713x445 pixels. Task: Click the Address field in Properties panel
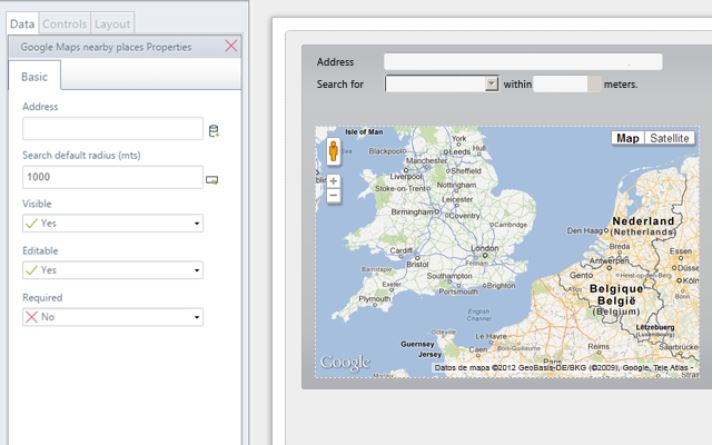pyautogui.click(x=113, y=129)
